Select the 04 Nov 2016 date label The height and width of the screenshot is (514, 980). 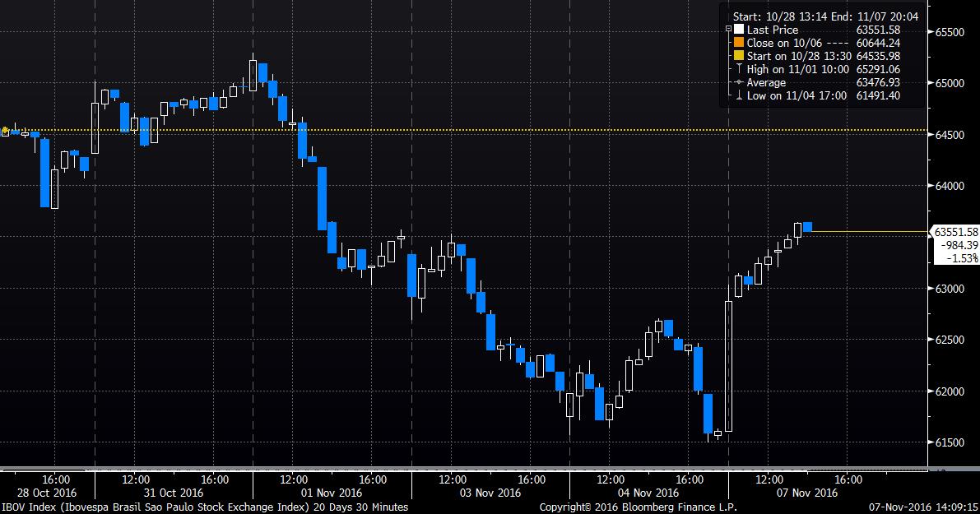(x=648, y=493)
